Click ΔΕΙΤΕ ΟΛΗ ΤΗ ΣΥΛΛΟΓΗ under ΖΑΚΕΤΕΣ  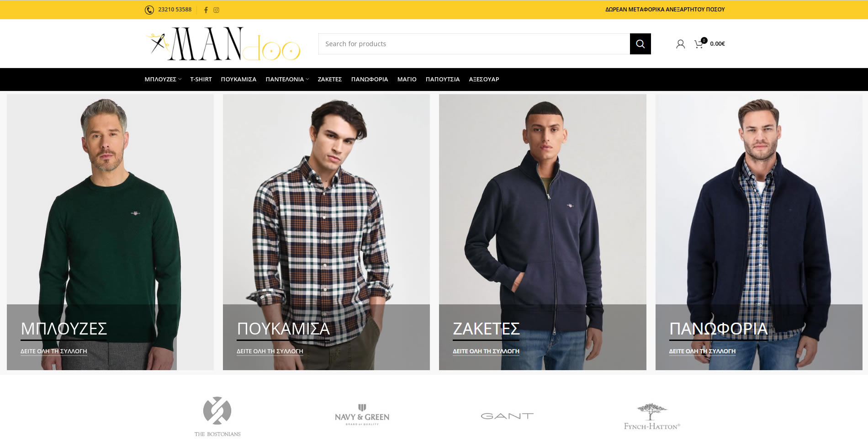click(x=486, y=351)
